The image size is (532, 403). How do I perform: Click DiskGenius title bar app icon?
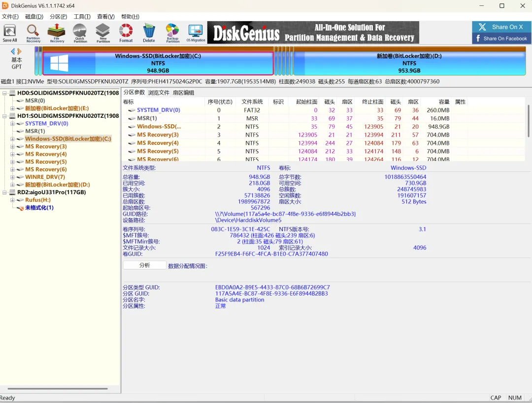(x=5, y=6)
